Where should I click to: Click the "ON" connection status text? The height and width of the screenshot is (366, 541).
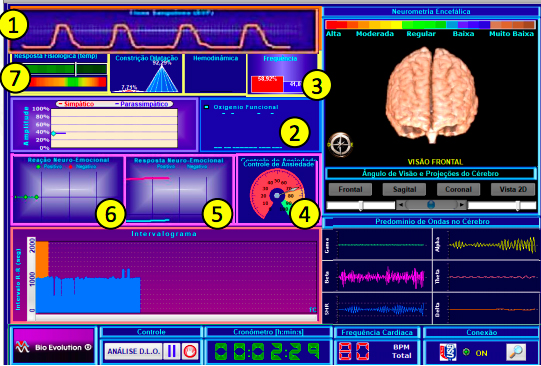pyautogui.click(x=481, y=353)
